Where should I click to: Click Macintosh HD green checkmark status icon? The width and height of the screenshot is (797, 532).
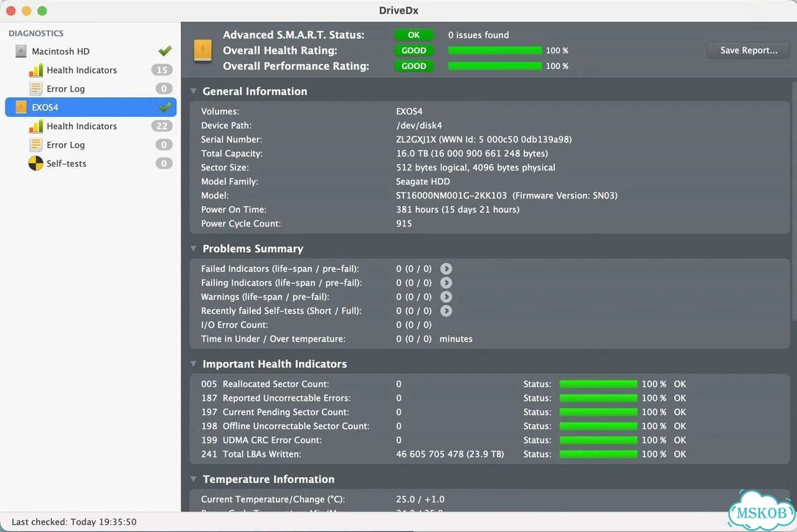pyautogui.click(x=165, y=51)
